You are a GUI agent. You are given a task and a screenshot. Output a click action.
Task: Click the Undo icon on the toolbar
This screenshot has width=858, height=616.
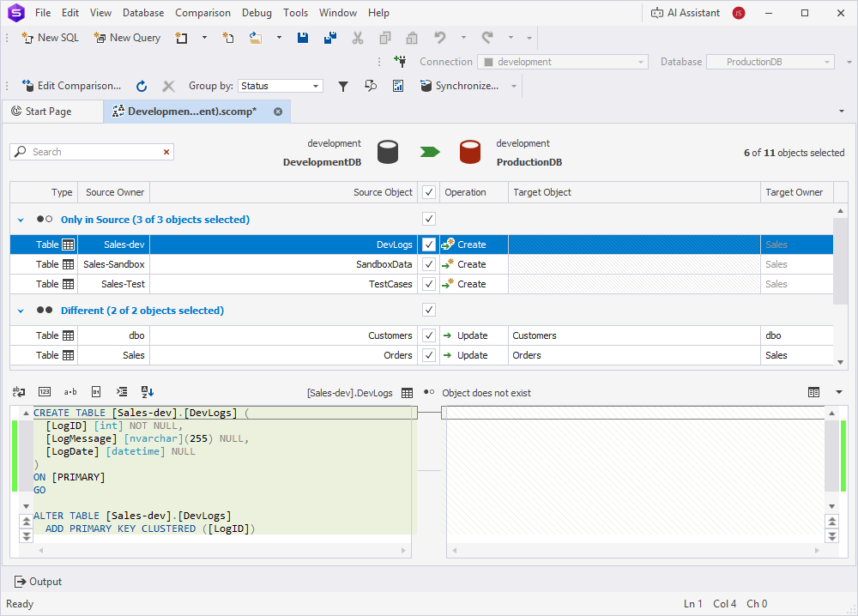coord(438,38)
